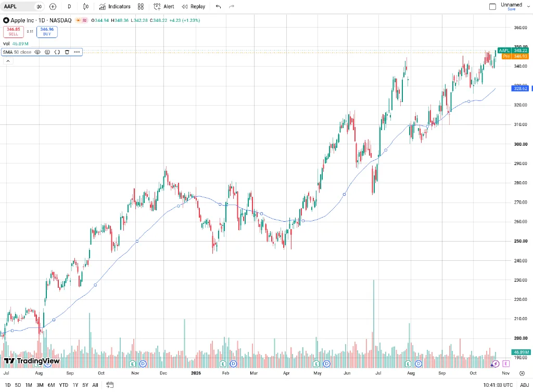Viewport: 533px width, 392px height.
Task: Click the May earnings E marker
Action: pos(316,364)
